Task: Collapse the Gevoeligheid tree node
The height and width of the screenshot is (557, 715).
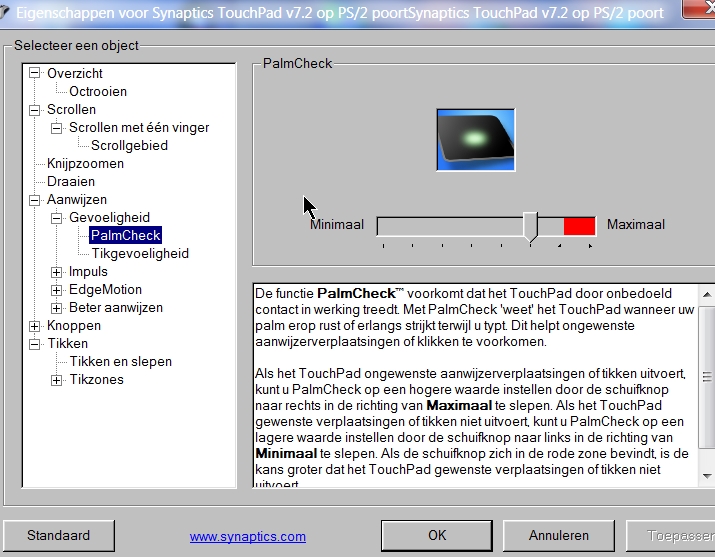Action: pos(57,218)
